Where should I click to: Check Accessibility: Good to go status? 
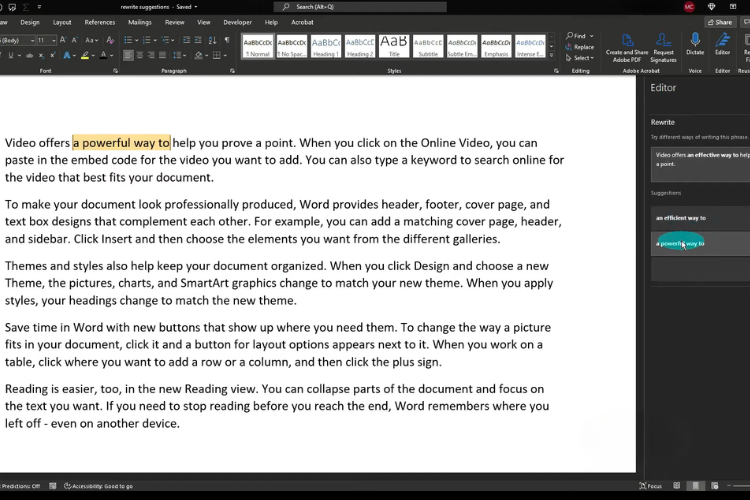(x=98, y=486)
